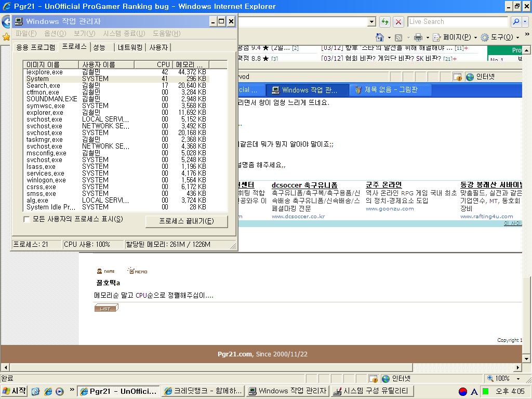Click the 프로세스 끝내기(E) button
The height and width of the screenshot is (399, 532).
187,221
